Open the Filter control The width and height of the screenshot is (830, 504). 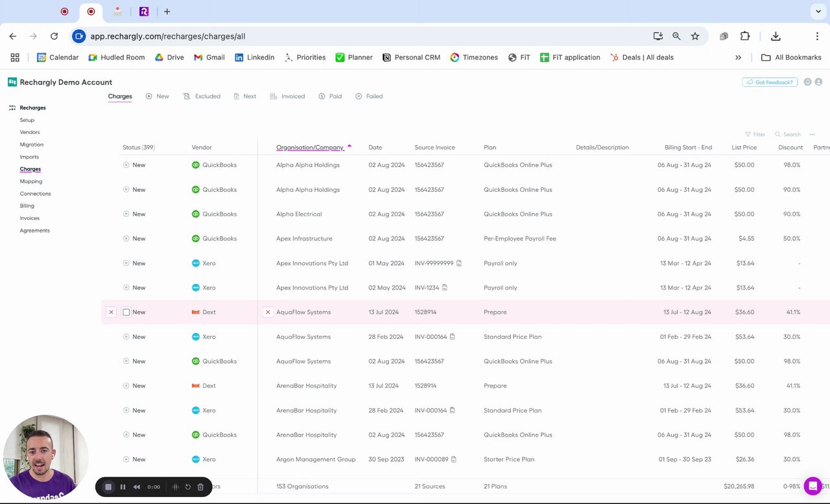click(x=755, y=135)
